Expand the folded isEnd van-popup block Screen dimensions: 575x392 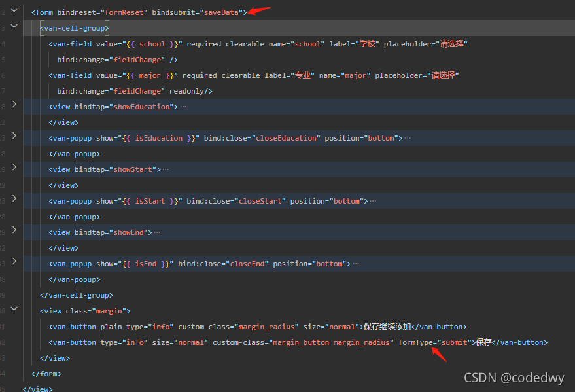14,261
